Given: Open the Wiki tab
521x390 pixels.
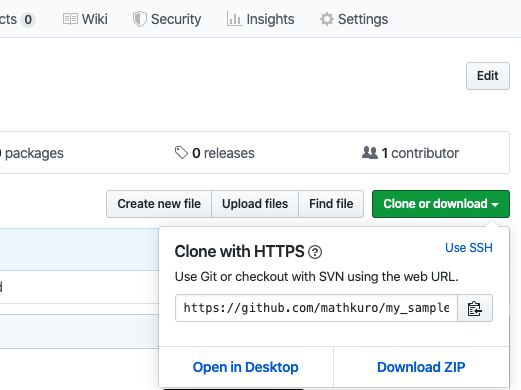Looking at the screenshot, I should click(x=85, y=19).
